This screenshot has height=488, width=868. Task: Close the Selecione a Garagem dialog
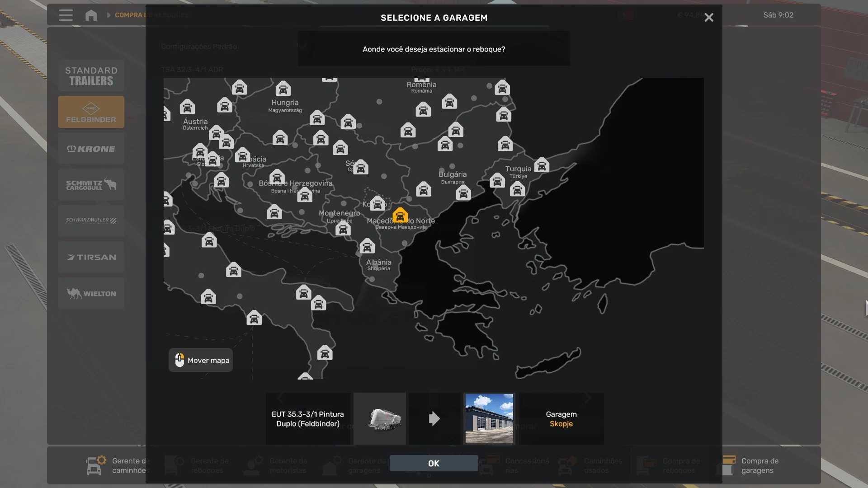708,18
